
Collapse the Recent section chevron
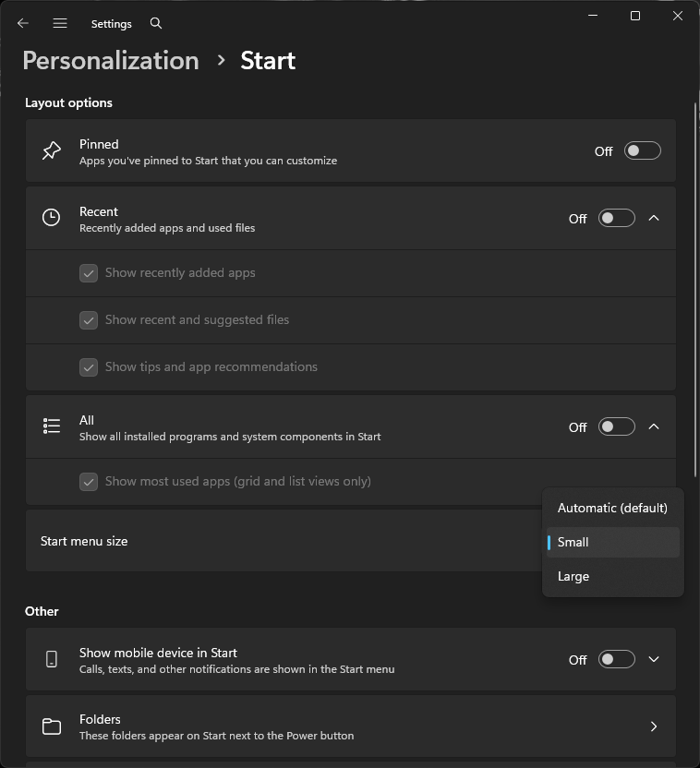(654, 218)
